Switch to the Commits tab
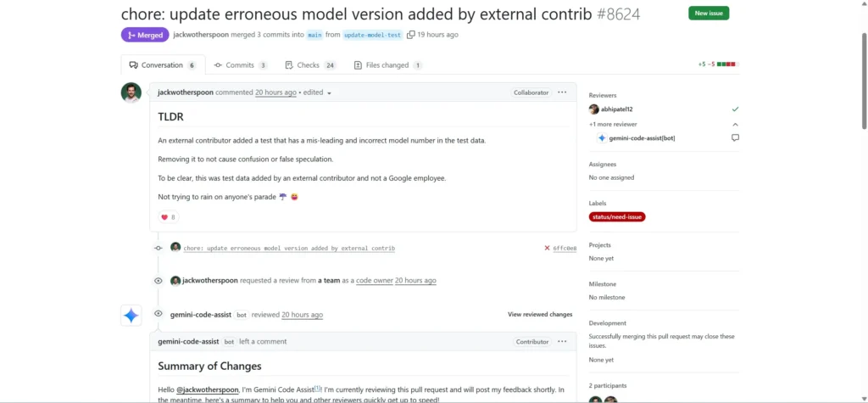868x403 pixels. coord(240,65)
